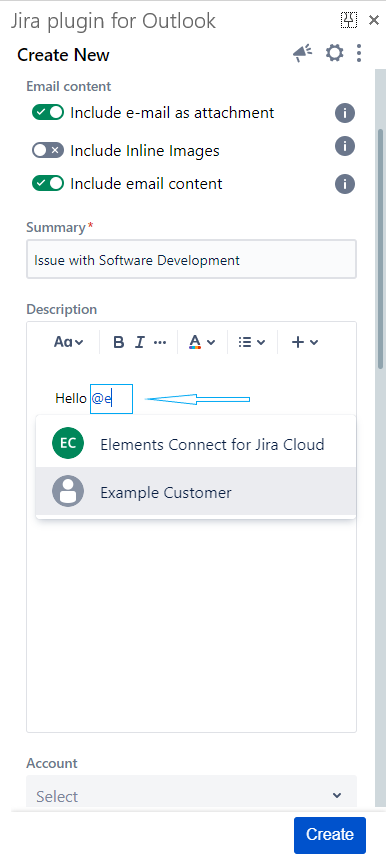The height and width of the screenshot is (862, 386).
Task: Open the text styles Aa dropdown
Action: pos(69,342)
